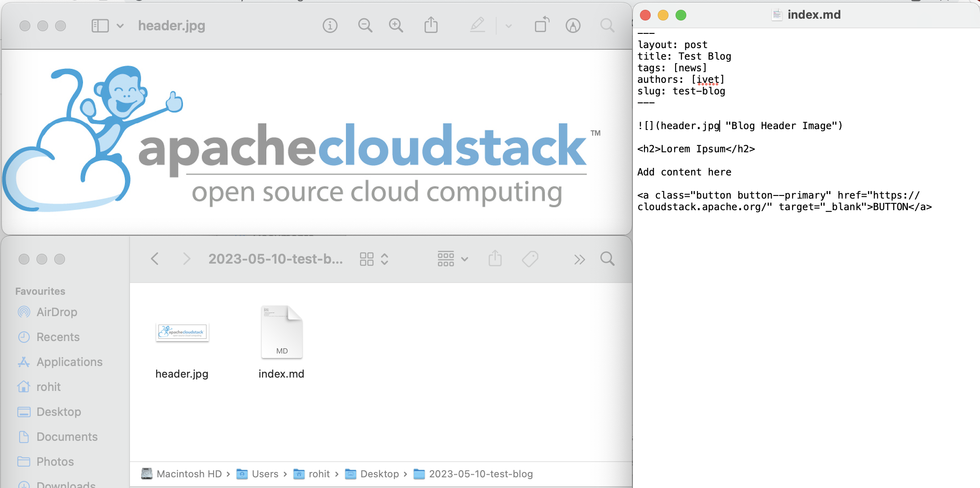The width and height of the screenshot is (980, 488).
Task: Open Documents from the Finder sidebar
Action: point(67,437)
